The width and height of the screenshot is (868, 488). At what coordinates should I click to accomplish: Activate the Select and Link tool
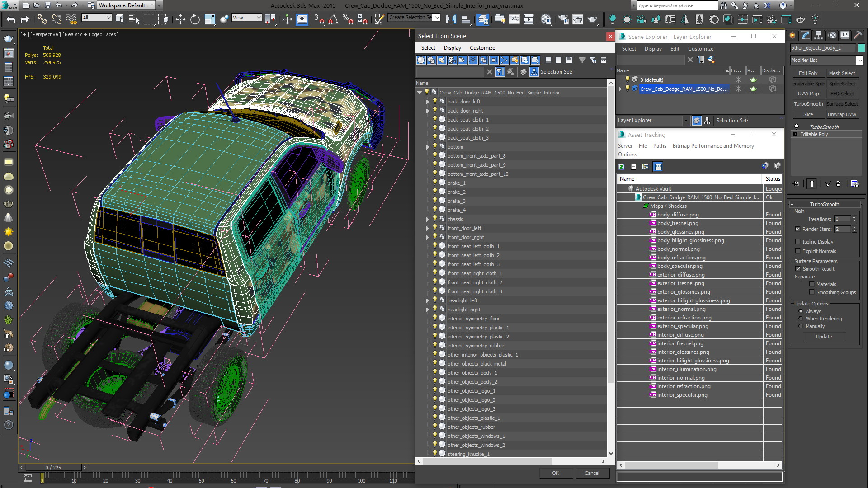tap(42, 19)
